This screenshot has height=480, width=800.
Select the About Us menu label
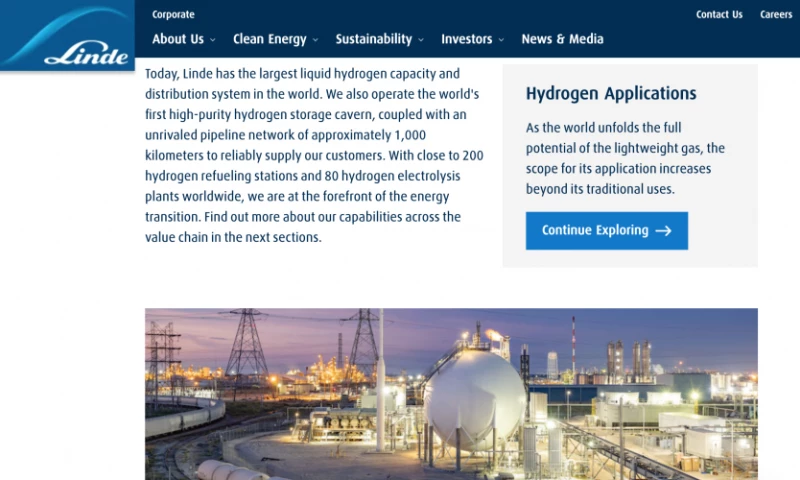point(177,39)
